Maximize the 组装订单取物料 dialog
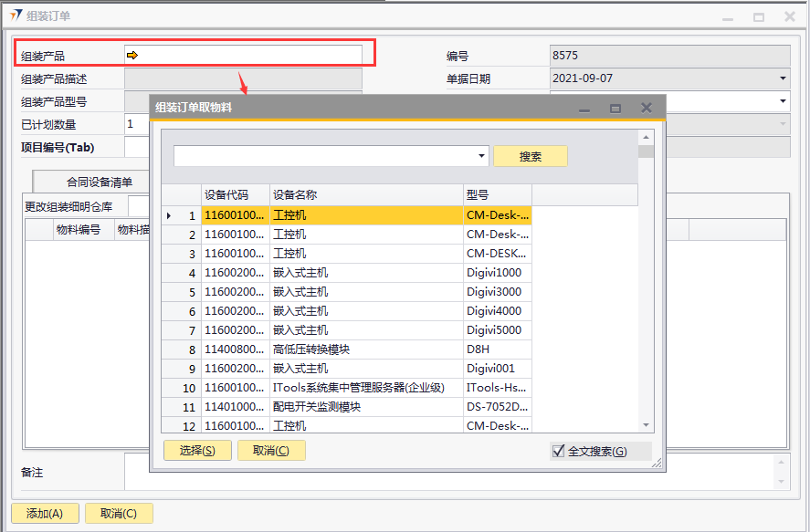The image size is (810, 532). (615, 109)
